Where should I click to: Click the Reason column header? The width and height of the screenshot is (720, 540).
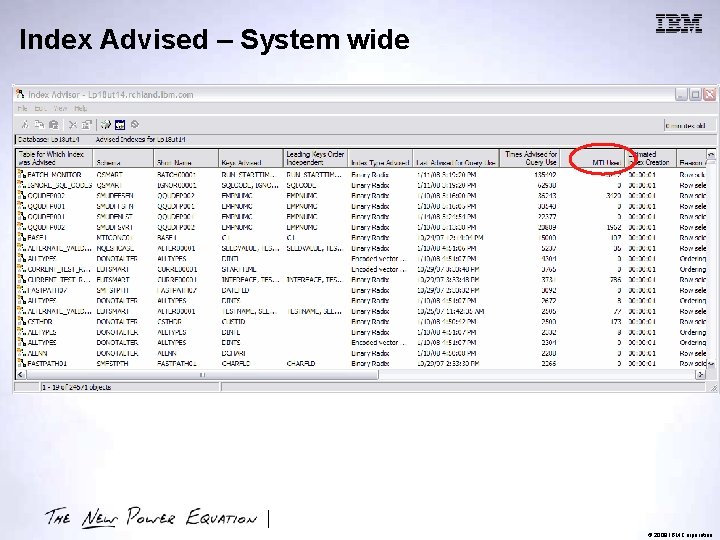[x=692, y=158]
